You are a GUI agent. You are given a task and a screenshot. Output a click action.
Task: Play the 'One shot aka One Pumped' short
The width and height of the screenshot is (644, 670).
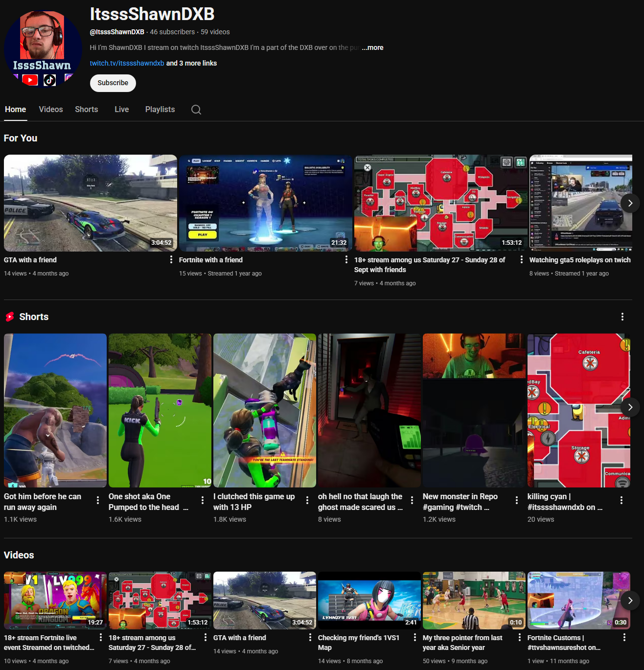pos(160,410)
